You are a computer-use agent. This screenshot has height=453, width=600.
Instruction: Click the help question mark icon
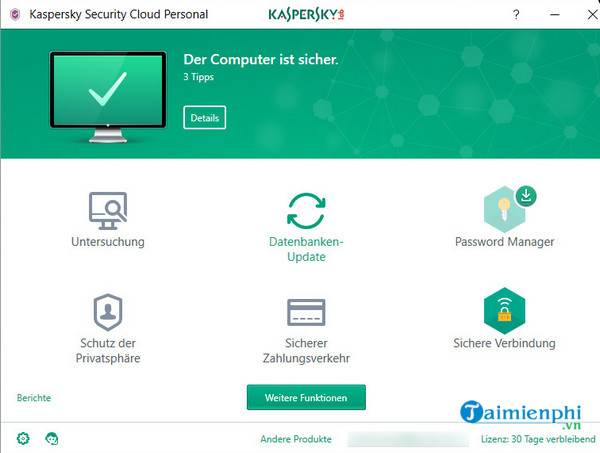coord(516,15)
